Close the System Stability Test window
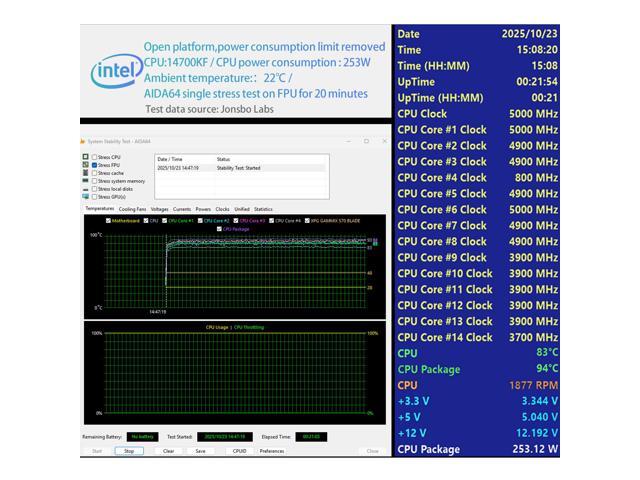Viewport: 640px width, 480px height. pyautogui.click(x=384, y=141)
